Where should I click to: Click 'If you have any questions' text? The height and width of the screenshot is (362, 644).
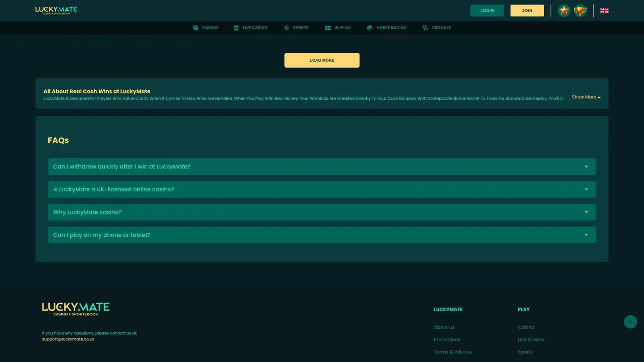[89, 333]
